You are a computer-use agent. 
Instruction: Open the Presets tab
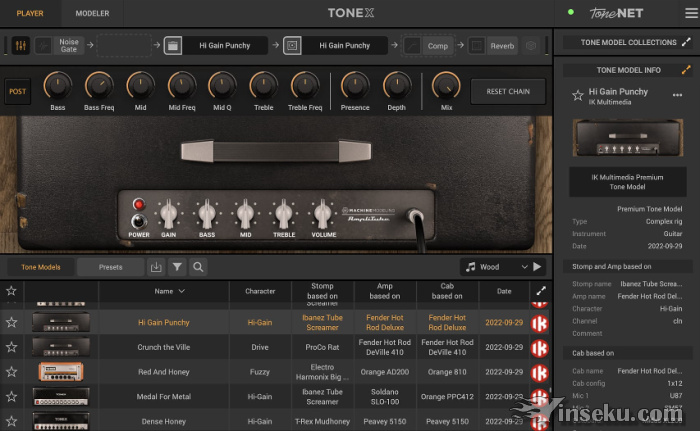click(110, 267)
